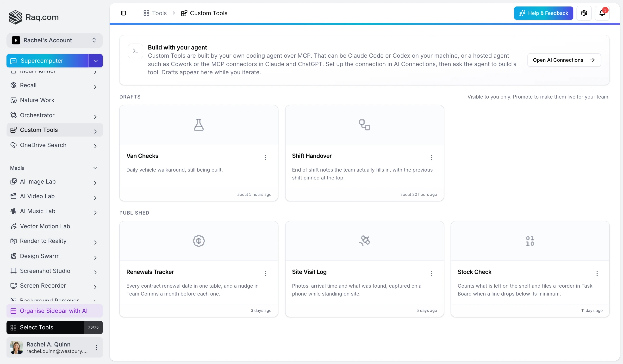Click the 70/70 tools counter

[93, 327]
